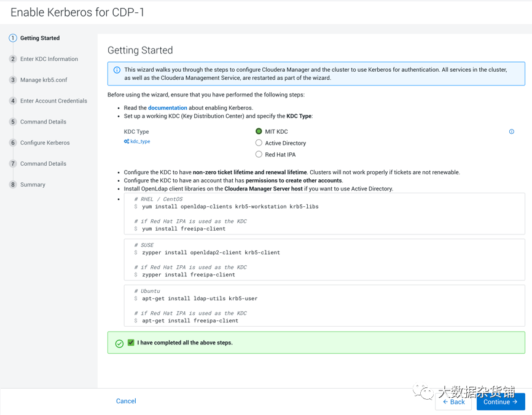Screen dimensions: 532x415
Task: Click the Continue button
Action: tap(500, 402)
